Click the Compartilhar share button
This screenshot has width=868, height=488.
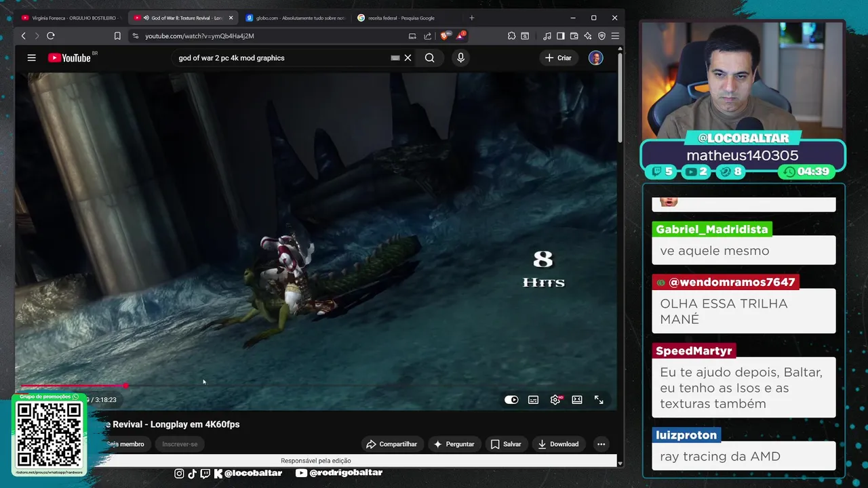[x=391, y=444]
